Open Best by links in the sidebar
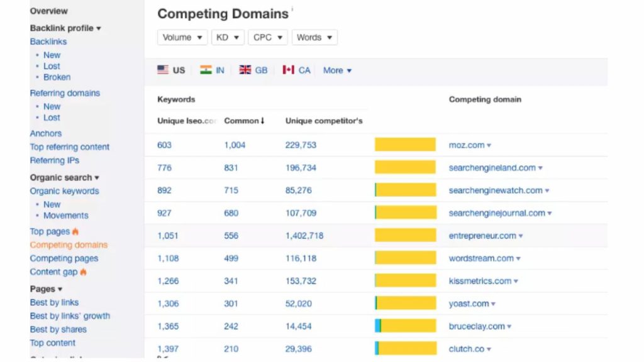The width and height of the screenshot is (644, 362). [x=54, y=302]
